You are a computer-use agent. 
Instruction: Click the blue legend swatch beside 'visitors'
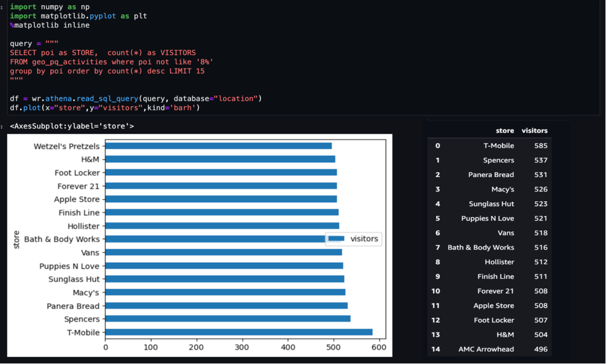click(336, 239)
